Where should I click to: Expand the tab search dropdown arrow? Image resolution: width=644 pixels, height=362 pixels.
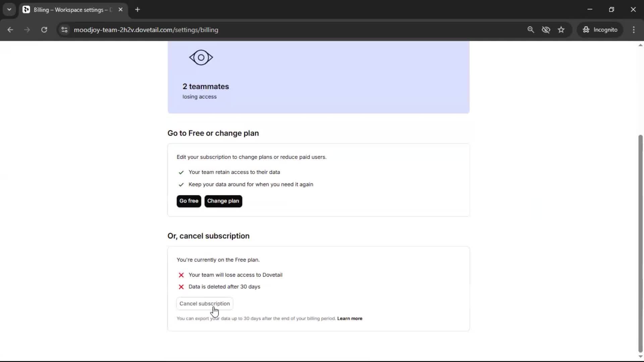tap(9, 10)
